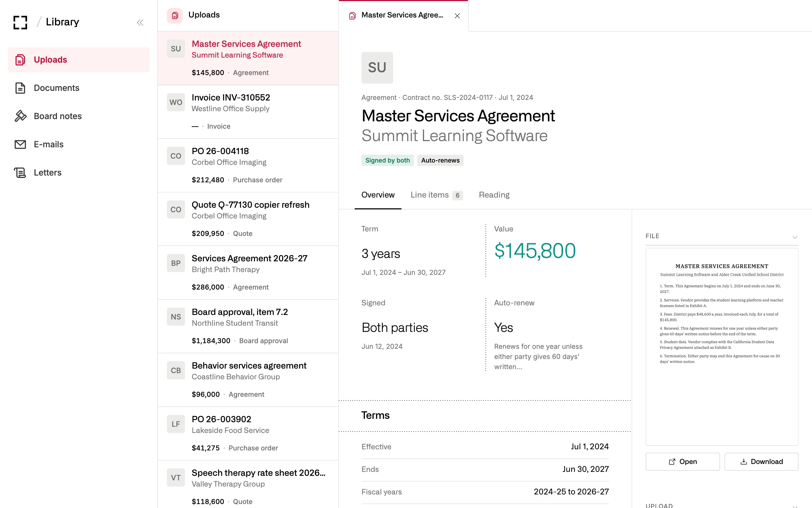Click the Library app logo icon
This screenshot has height=508, width=812.
(20, 22)
